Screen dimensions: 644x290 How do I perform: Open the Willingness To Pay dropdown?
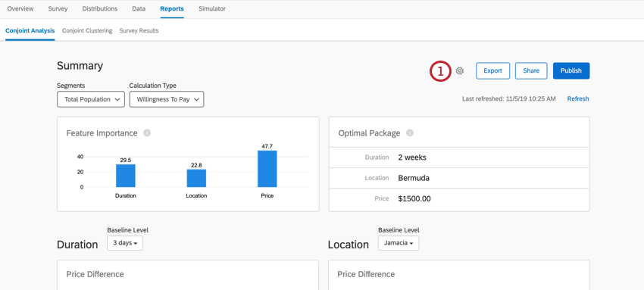(x=167, y=99)
